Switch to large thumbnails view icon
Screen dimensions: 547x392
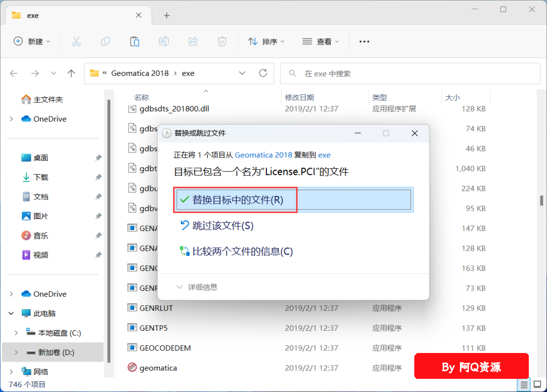click(x=537, y=385)
